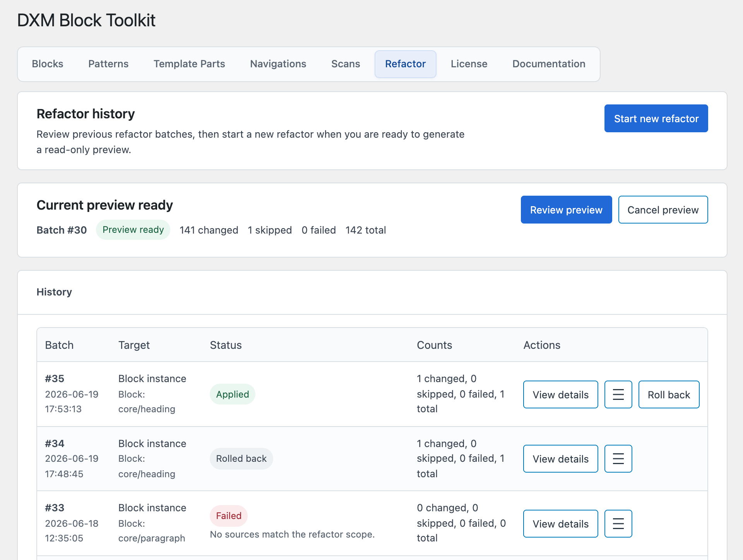Open the Documentation tab
Image resolution: width=743 pixels, height=560 pixels.
549,64
